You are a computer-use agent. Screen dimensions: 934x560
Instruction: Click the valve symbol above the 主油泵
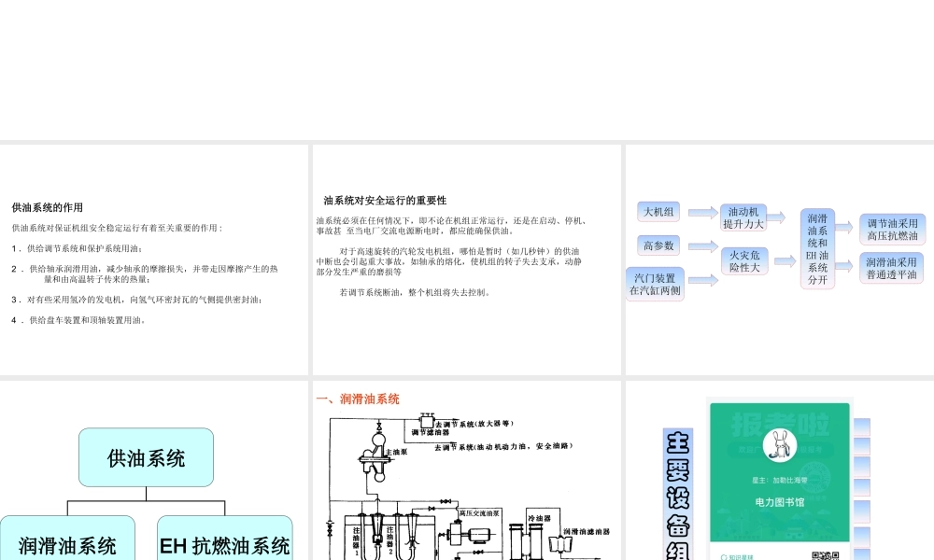point(378,427)
